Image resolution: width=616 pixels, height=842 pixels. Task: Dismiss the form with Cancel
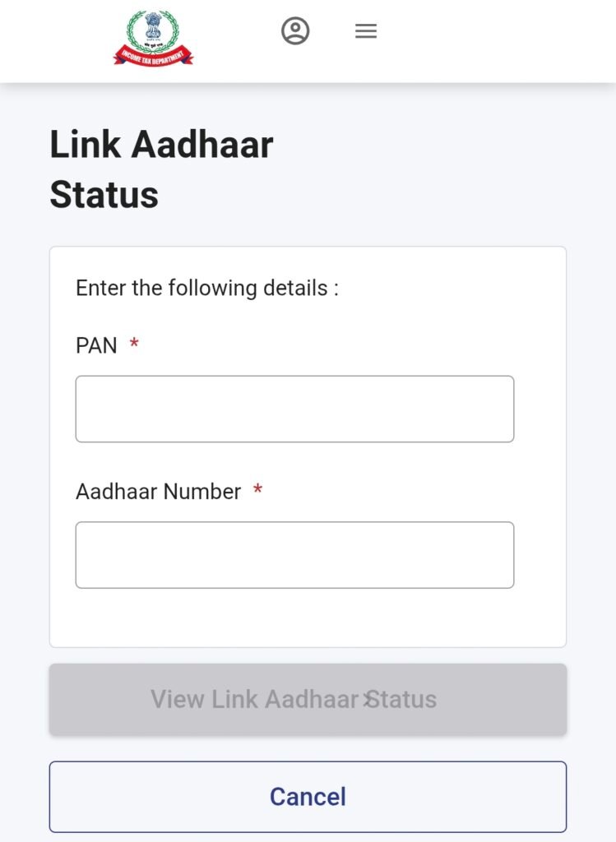(x=308, y=796)
